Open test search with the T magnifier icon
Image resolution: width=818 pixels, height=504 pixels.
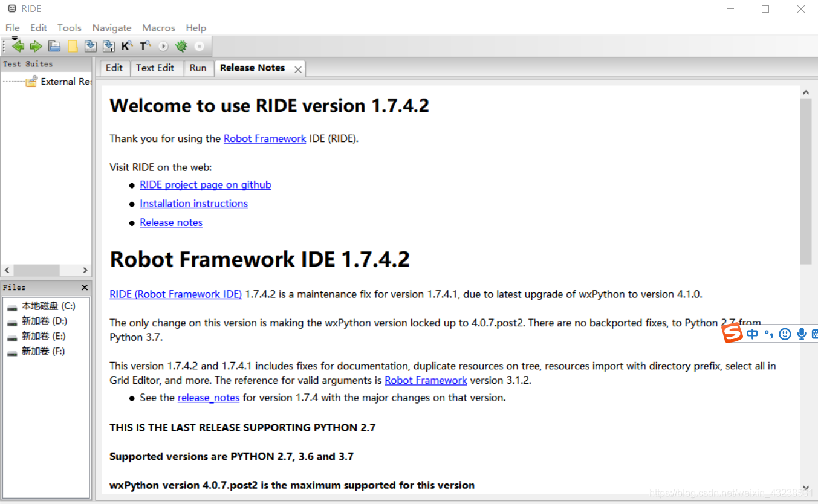146,46
